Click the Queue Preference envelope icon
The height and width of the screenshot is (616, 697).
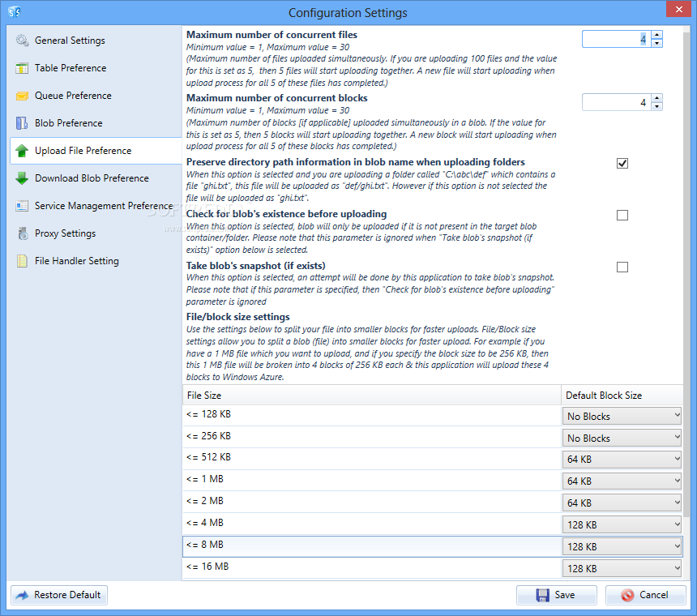(22, 96)
